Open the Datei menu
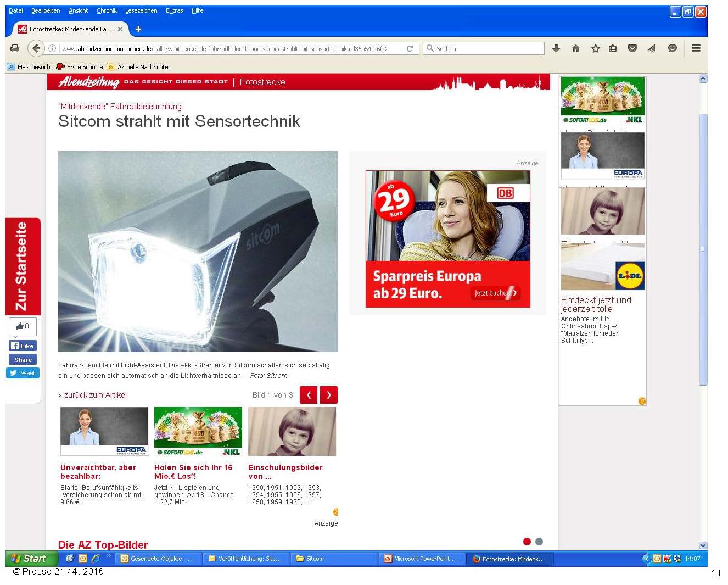Image resolution: width=728 pixels, height=585 pixels. (16, 10)
